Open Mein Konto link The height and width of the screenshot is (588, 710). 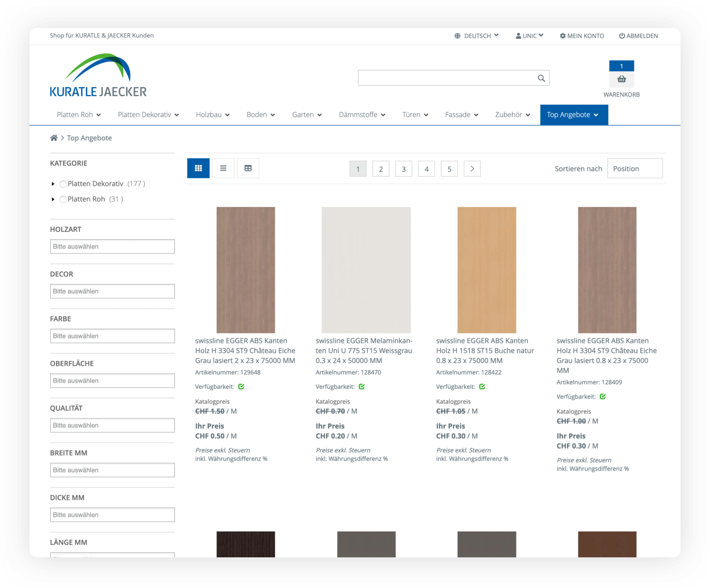582,36
